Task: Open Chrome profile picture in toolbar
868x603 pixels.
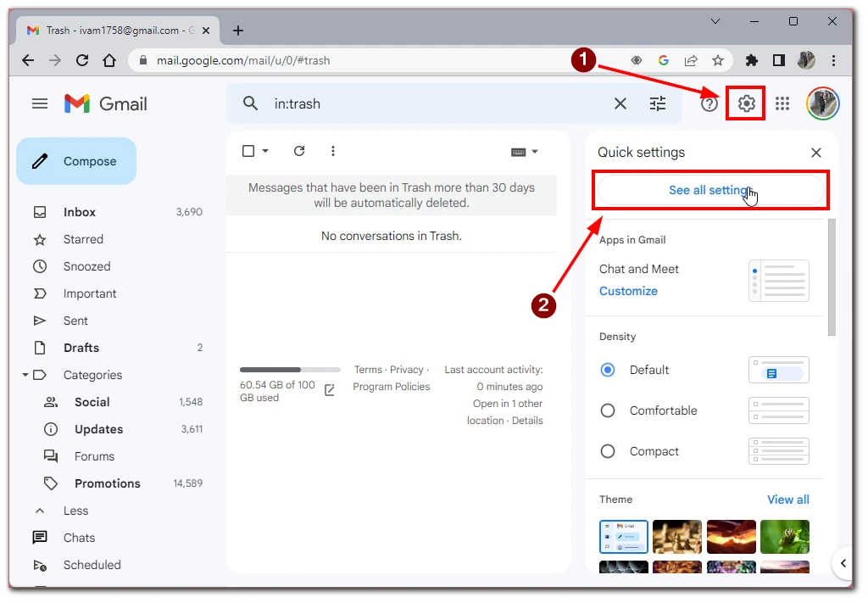Action: pos(806,60)
